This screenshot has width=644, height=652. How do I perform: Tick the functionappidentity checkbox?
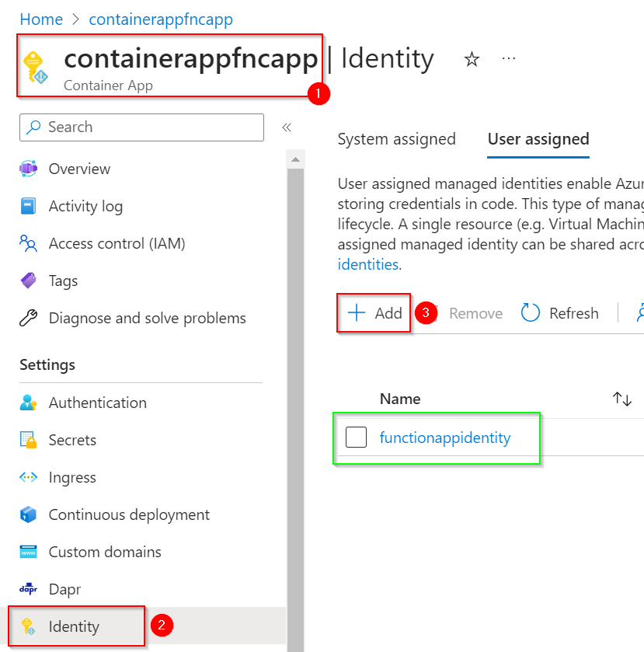pos(356,438)
